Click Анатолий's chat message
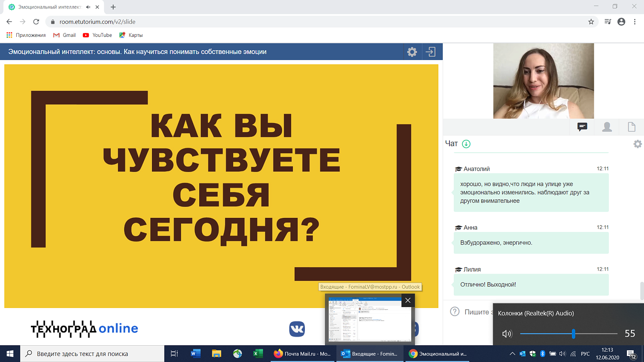The width and height of the screenshot is (644, 362). (531, 192)
